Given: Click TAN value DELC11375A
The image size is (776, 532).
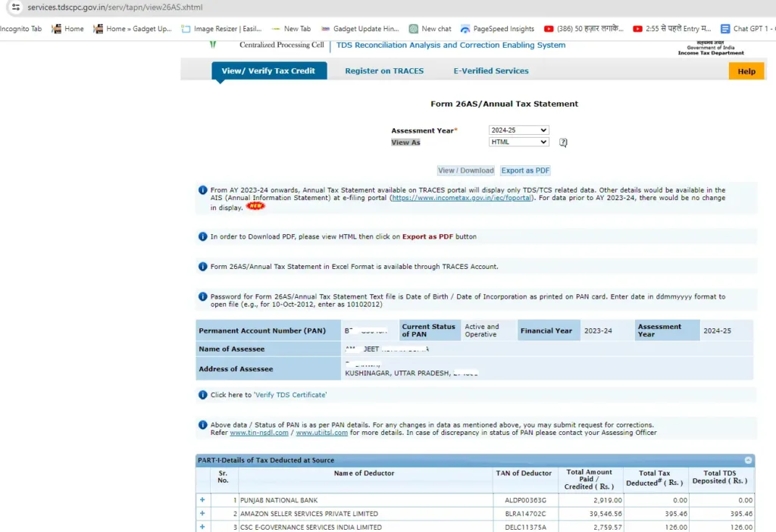Looking at the screenshot, I should tap(525, 527).
